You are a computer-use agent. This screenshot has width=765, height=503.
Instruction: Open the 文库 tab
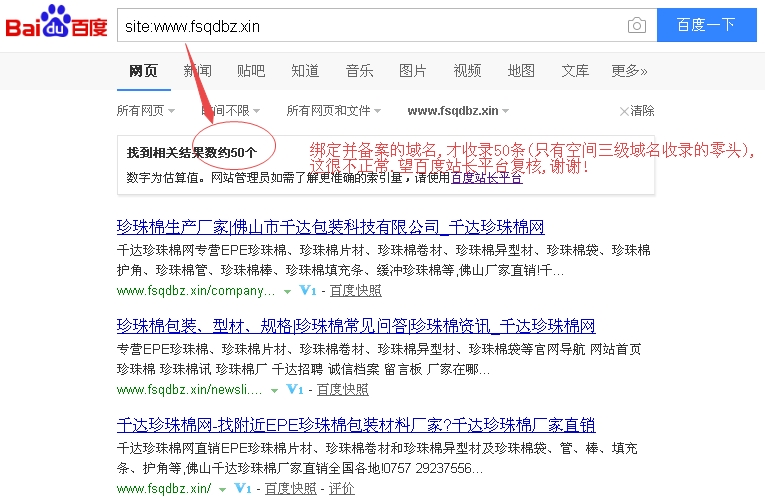575,71
